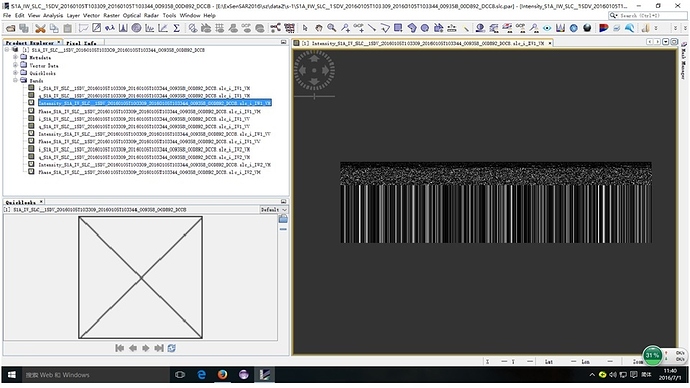
Task: Select the Phase IW1_VH band
Action: [x=149, y=111]
